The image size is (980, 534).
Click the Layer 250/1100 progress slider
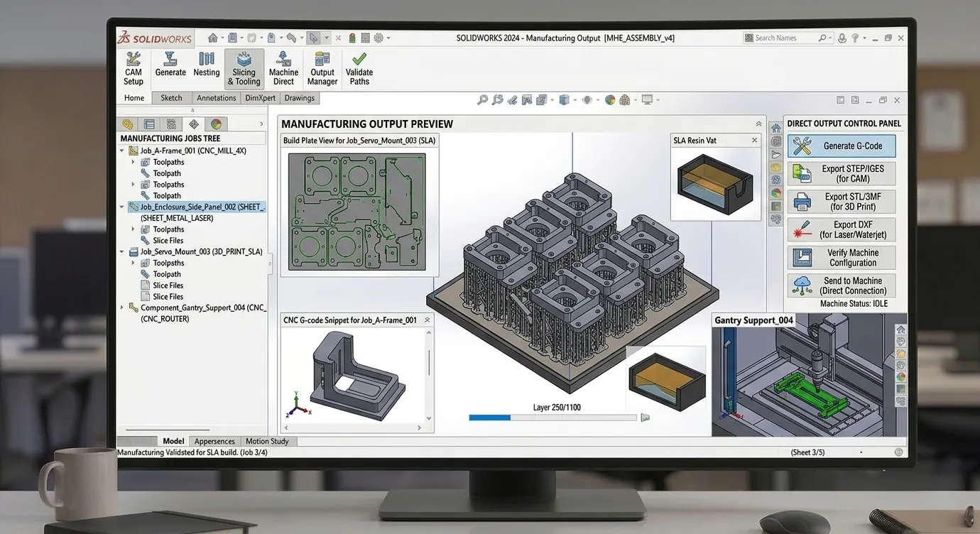(552, 418)
